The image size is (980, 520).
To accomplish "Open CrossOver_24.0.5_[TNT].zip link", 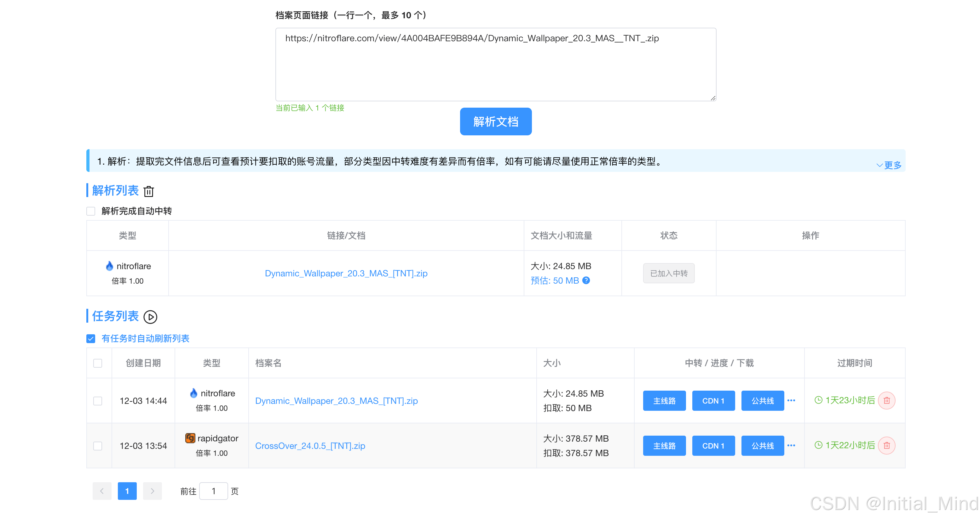I will click(310, 445).
